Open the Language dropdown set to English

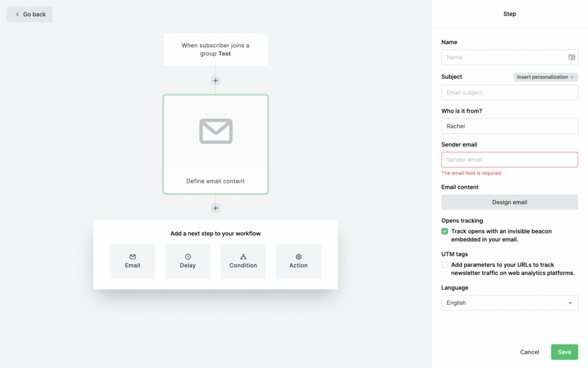click(510, 302)
